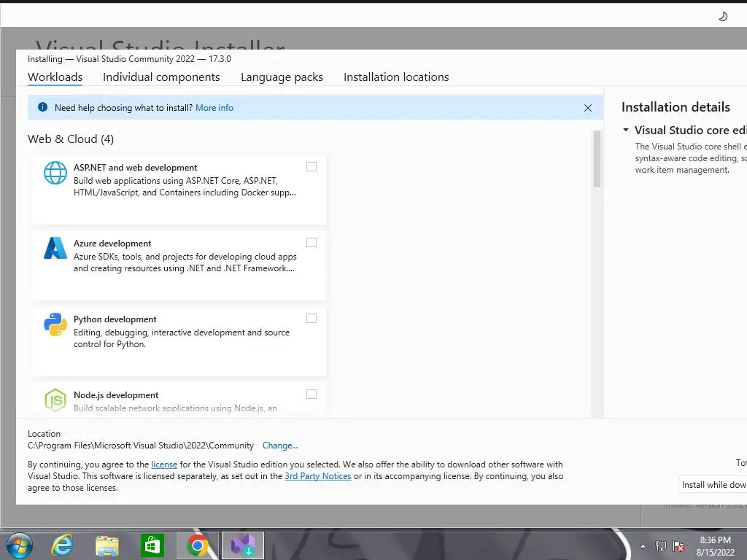Select the Azure development title
This screenshot has height=560, width=747.
click(x=112, y=244)
